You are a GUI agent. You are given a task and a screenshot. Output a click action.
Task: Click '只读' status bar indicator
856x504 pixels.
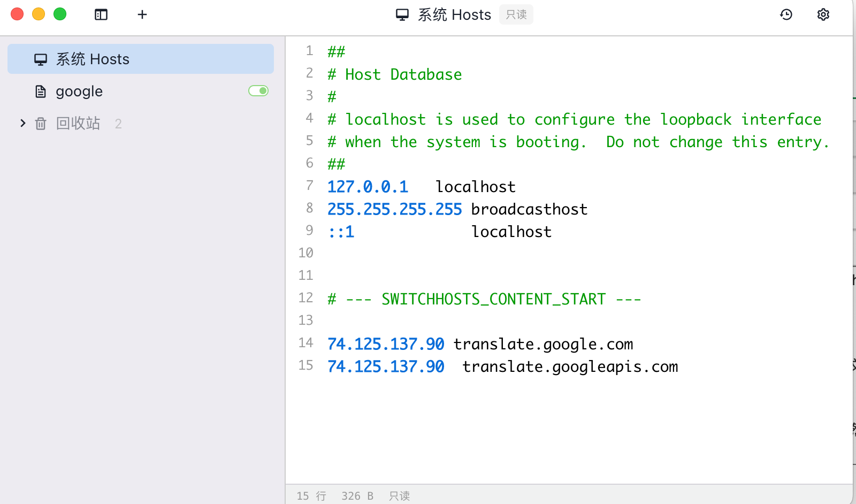400,496
